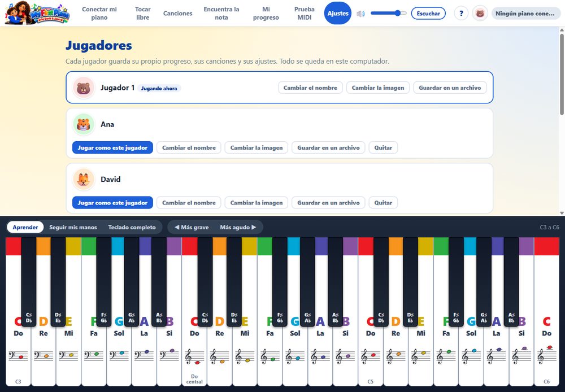Go to the Mi progreso tab
565x392 pixels.
click(x=266, y=14)
